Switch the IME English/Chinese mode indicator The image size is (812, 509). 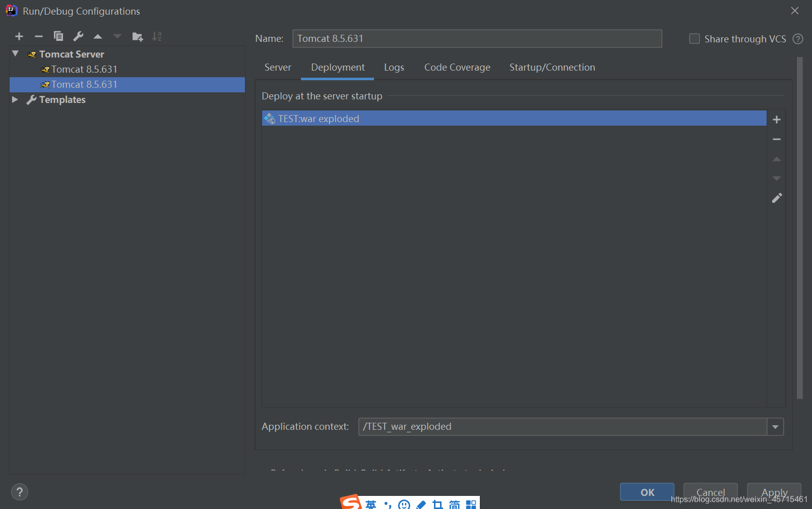[x=371, y=504]
